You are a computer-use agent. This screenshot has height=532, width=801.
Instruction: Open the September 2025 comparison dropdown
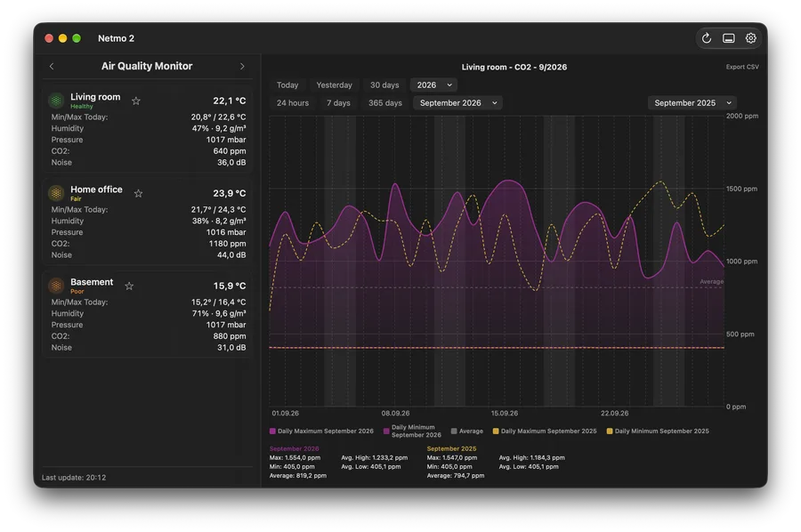(x=692, y=103)
